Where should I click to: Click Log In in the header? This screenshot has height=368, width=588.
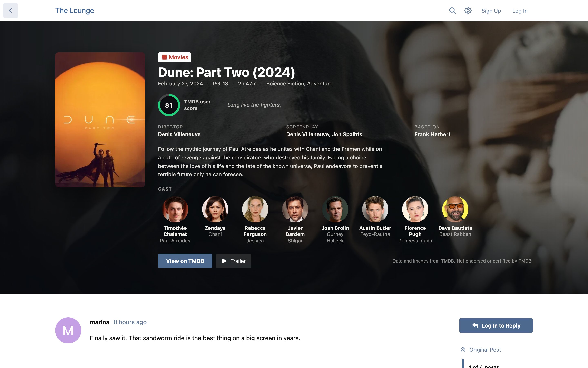[520, 11]
